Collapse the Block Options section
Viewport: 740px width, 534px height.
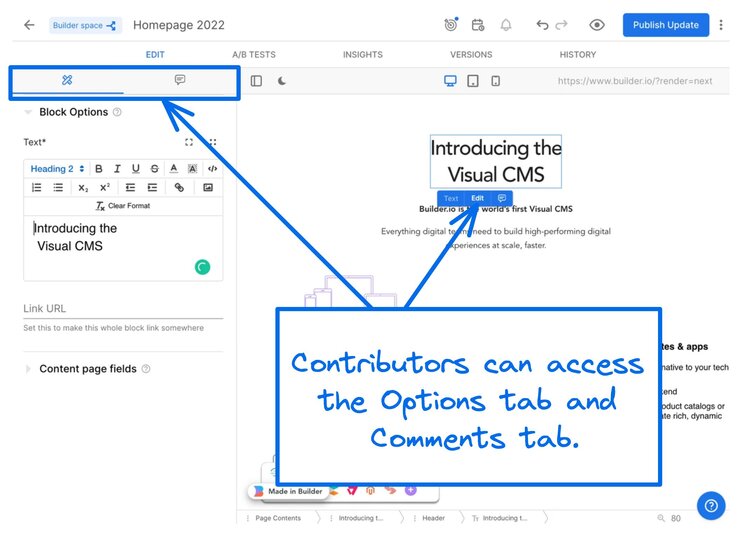(28, 112)
